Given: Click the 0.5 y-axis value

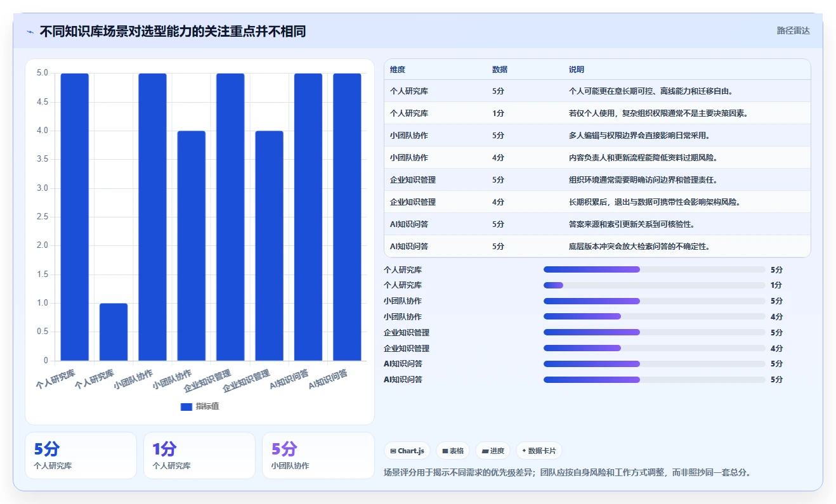Looking at the screenshot, I should pyautogui.click(x=42, y=332).
